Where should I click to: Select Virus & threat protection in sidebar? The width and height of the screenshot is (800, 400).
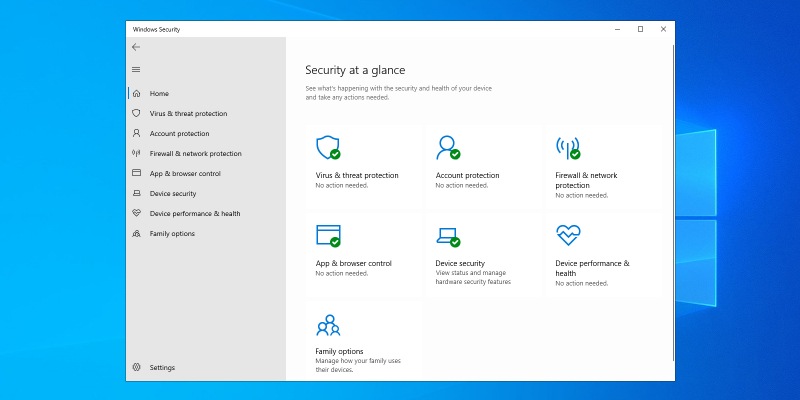pos(188,113)
